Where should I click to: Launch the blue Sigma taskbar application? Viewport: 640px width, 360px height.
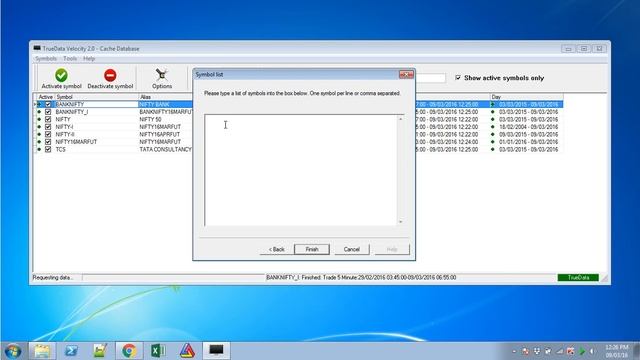[71, 351]
